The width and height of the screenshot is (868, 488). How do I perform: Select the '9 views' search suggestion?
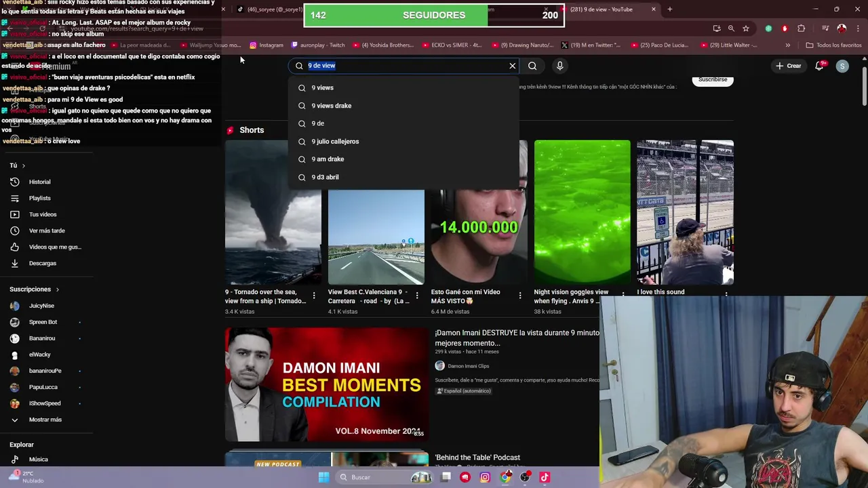coord(404,87)
